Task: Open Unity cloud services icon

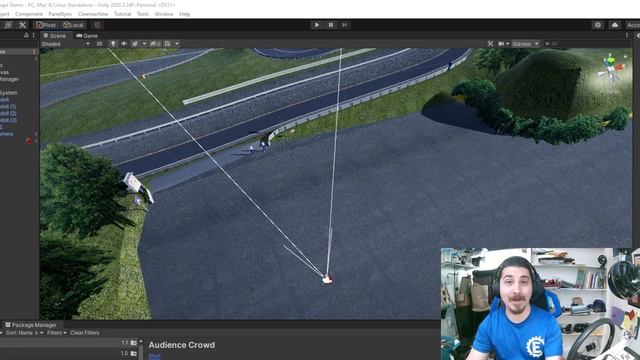Action: pos(615,25)
